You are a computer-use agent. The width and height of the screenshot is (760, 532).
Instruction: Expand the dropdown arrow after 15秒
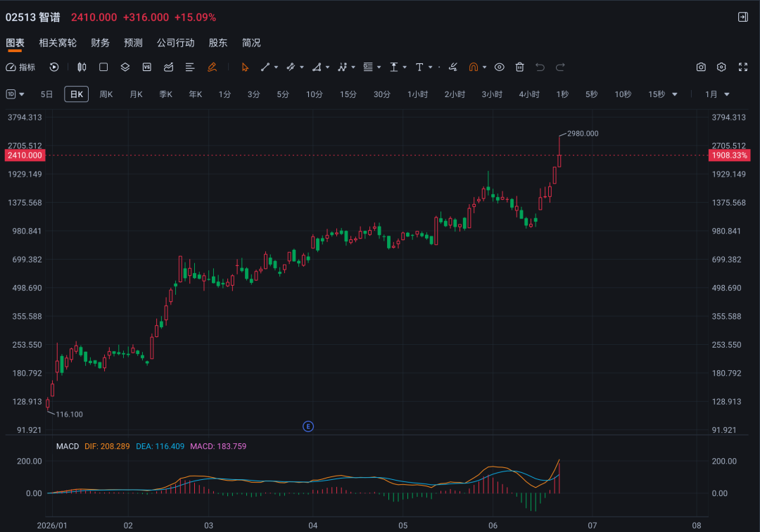675,94
